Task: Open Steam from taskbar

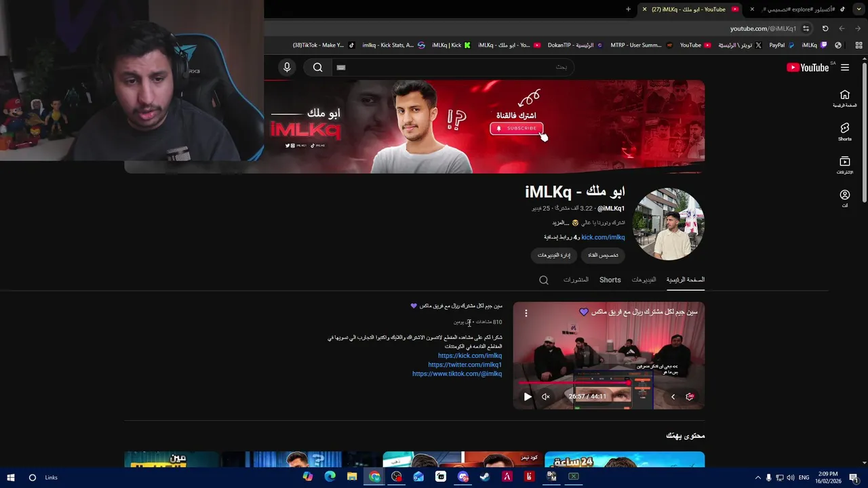Action: tap(485, 476)
